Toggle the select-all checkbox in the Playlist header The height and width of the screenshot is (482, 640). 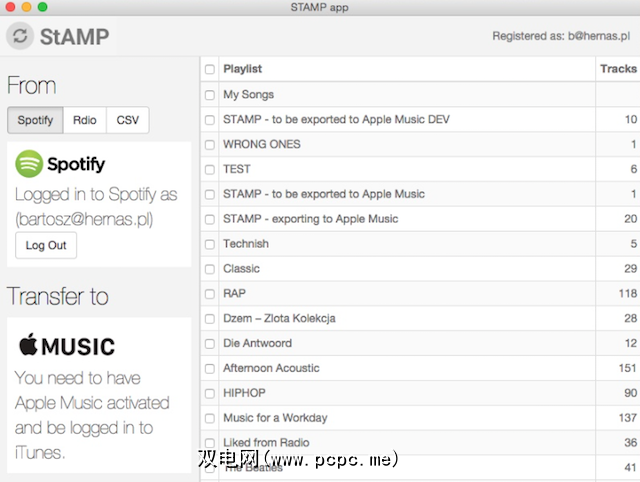pyautogui.click(x=210, y=69)
